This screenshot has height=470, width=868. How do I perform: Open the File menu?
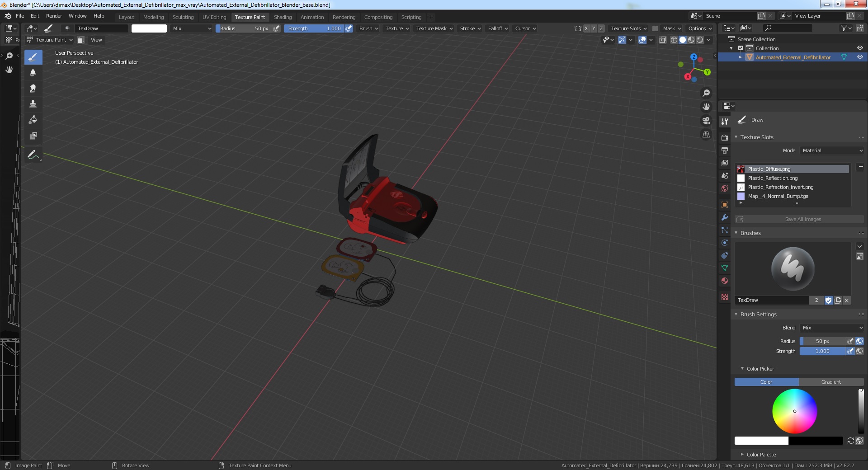(20, 16)
